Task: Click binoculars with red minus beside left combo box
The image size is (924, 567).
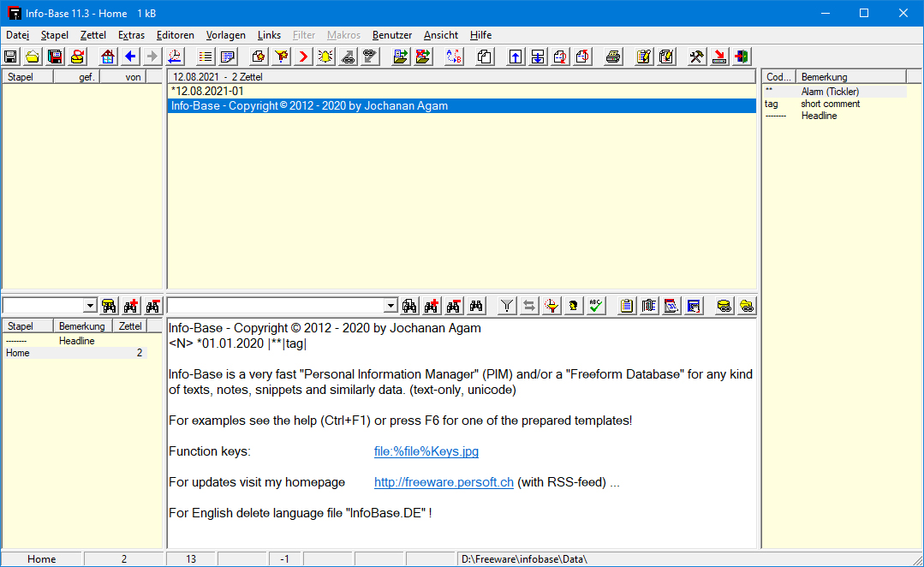Action: tap(152, 305)
